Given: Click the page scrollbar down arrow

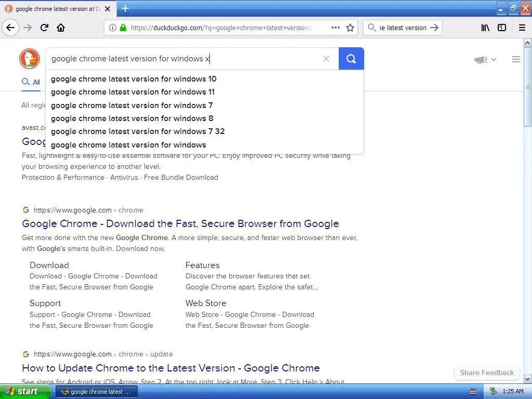Looking at the screenshot, I should tap(527, 379).
